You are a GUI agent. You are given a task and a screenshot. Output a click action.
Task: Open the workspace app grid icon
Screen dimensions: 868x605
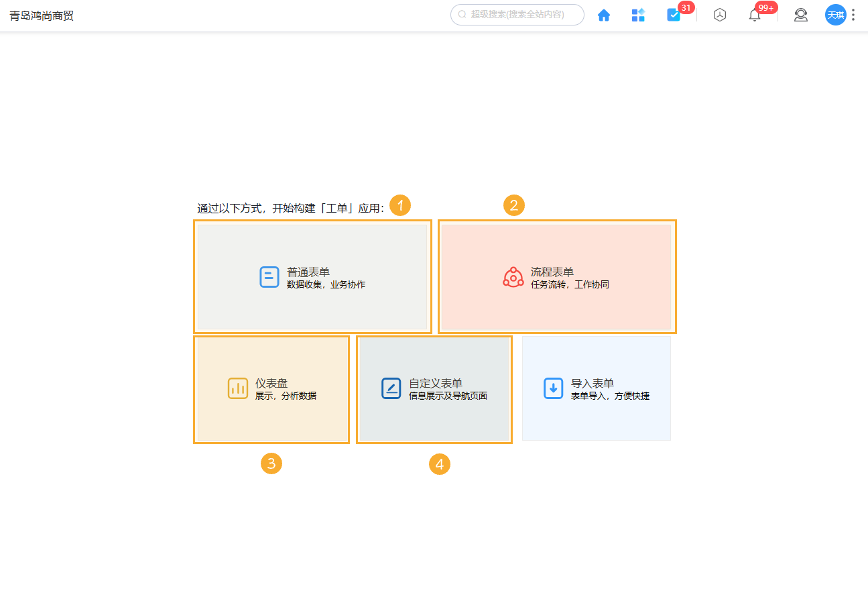click(x=638, y=15)
